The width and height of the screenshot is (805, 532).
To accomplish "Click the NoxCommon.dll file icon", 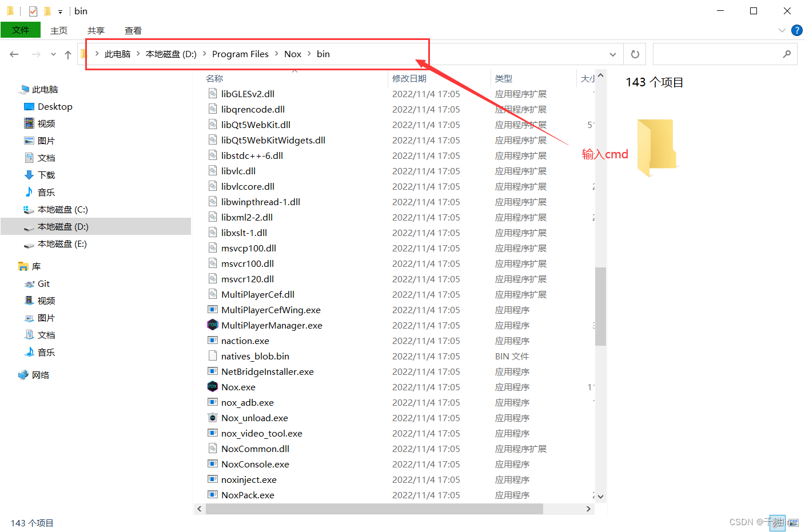I will (x=213, y=449).
